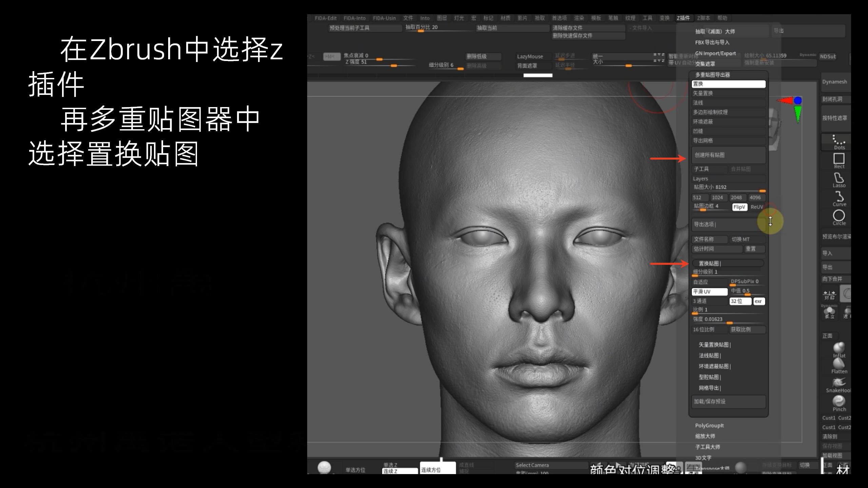Pick the Inflat brush

[839, 350]
